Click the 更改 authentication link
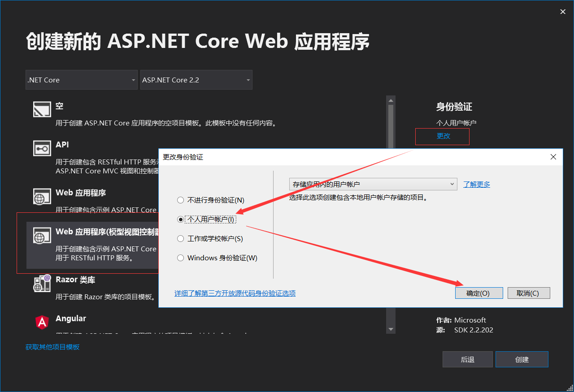 pos(442,136)
